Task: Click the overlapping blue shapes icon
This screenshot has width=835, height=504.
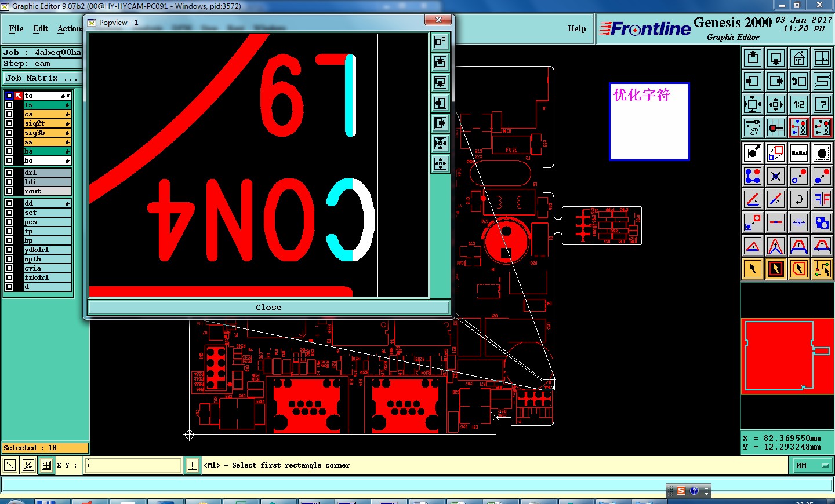Action: click(x=822, y=222)
